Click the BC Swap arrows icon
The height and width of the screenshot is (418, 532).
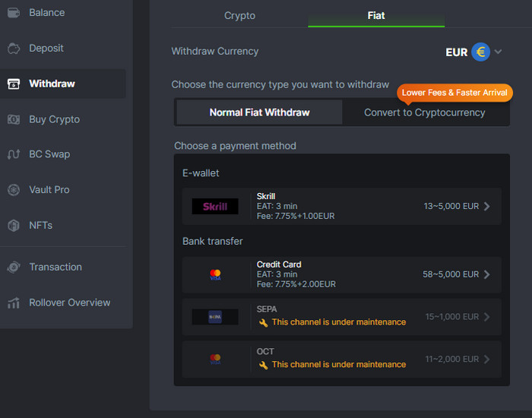pos(14,154)
